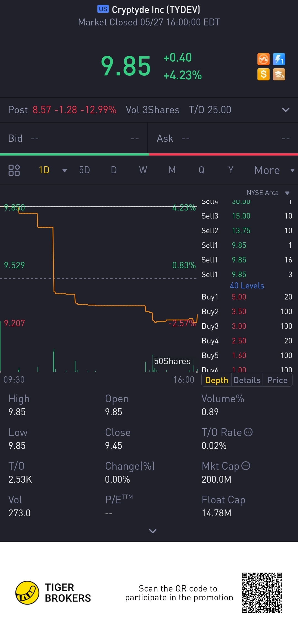298x644 pixels.
Task: Tap the blue lightning bolt icon
Action: (279, 59)
